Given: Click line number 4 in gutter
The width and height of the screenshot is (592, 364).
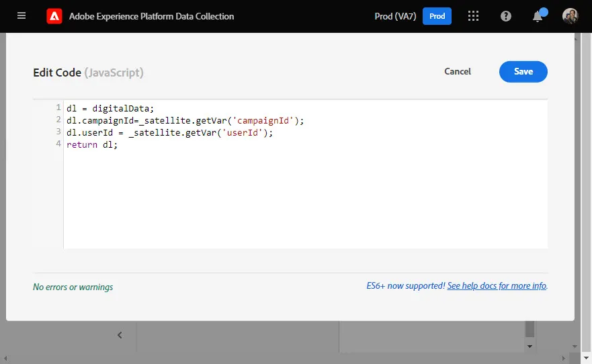Looking at the screenshot, I should point(58,144).
